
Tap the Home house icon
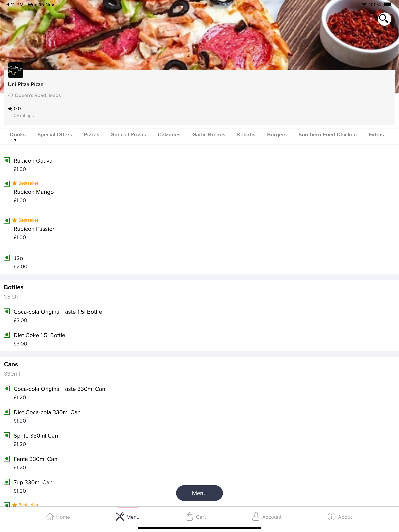[x=49, y=517]
